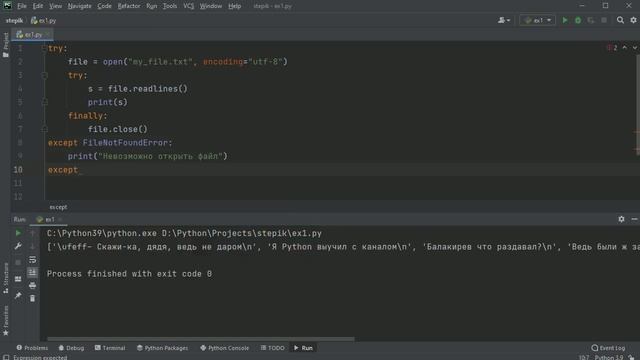Click the console horizontal scrollbar
The width and height of the screenshot is (640, 360).
pyautogui.click(x=201, y=339)
